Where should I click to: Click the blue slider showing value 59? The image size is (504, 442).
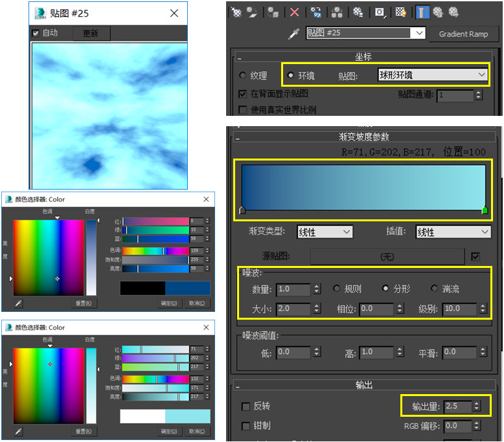pyautogui.click(x=155, y=239)
